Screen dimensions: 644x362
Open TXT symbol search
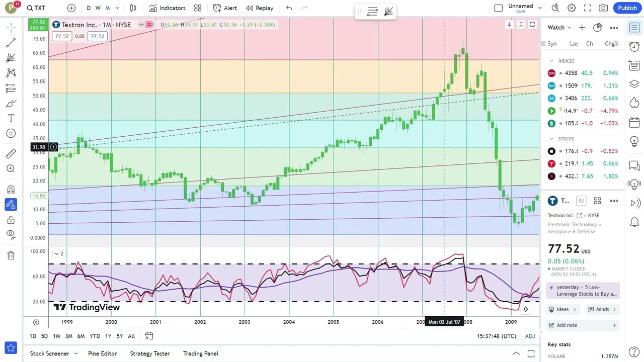[36, 8]
